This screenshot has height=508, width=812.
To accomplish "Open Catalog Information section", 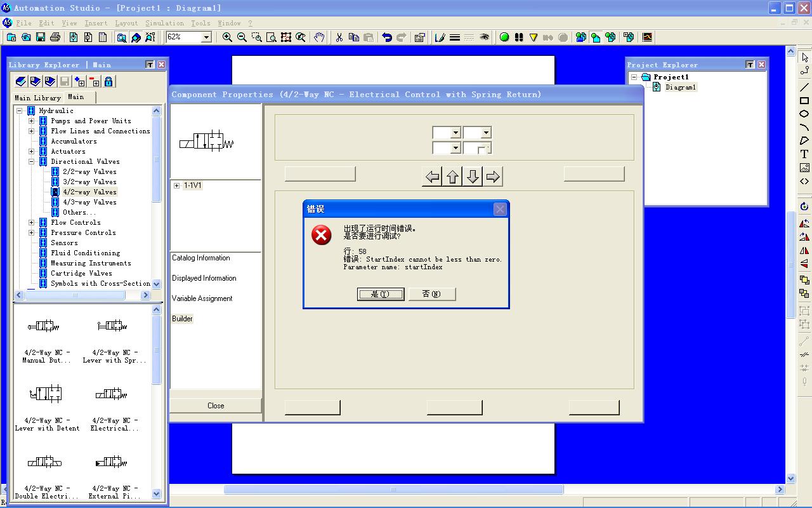I will point(201,258).
